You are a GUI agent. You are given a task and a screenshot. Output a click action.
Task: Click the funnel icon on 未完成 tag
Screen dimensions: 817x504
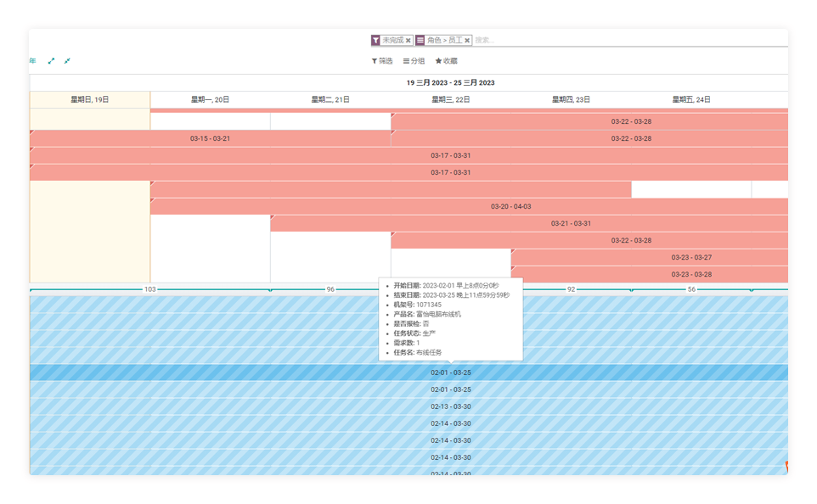coord(376,40)
